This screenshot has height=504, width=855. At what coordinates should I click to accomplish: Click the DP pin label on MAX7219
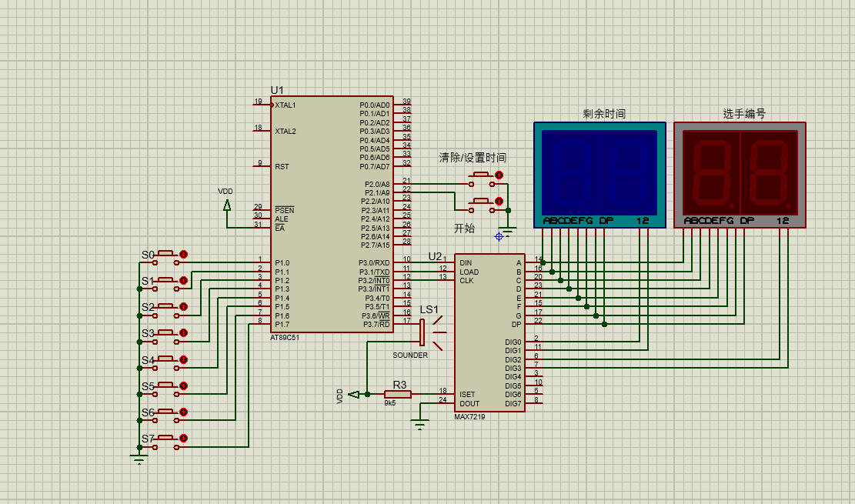pyautogui.click(x=516, y=325)
